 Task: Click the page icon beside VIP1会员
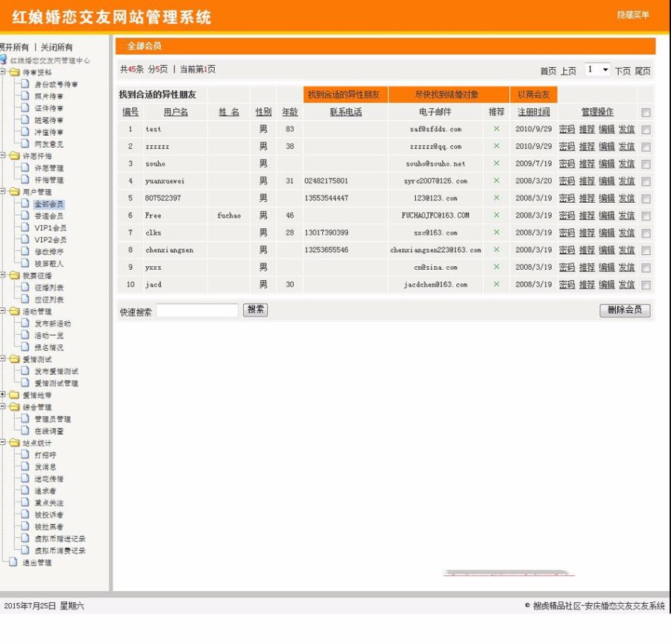(25, 227)
